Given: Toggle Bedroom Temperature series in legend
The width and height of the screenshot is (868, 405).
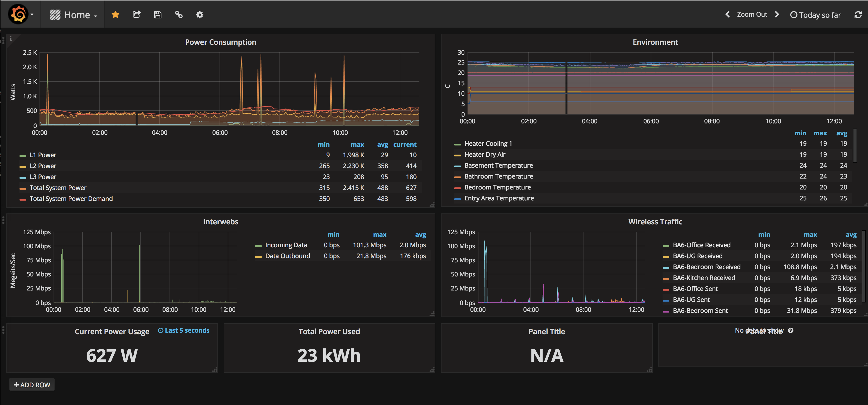Looking at the screenshot, I should [497, 187].
